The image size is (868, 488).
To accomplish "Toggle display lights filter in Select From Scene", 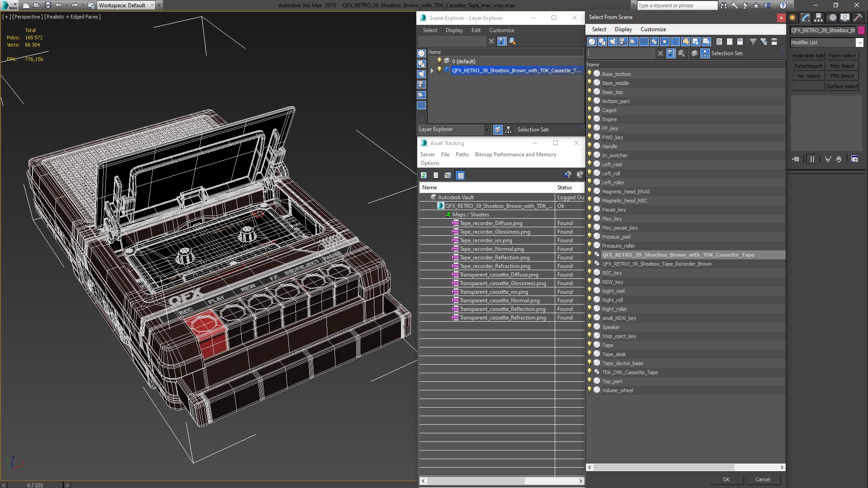I will [x=613, y=42].
